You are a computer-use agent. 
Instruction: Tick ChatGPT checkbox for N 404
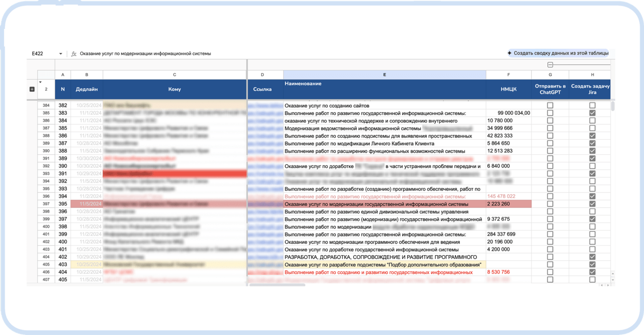[x=550, y=272]
